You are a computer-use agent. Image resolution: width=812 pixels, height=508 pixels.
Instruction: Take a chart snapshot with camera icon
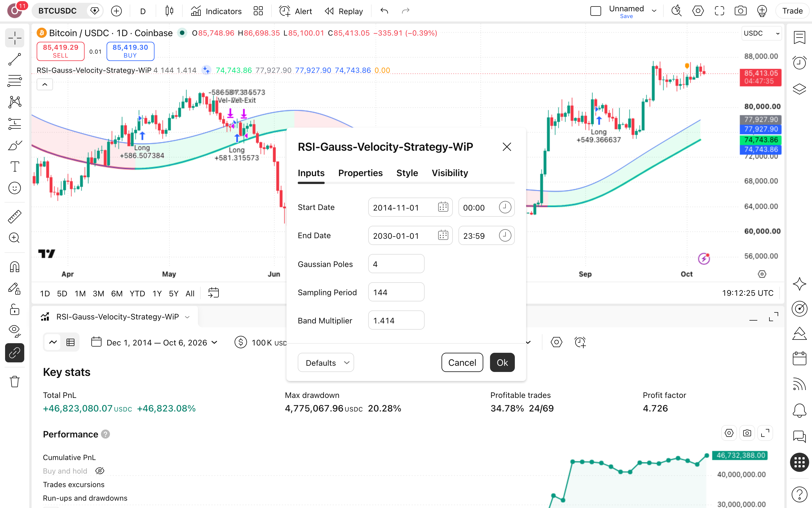[741, 11]
